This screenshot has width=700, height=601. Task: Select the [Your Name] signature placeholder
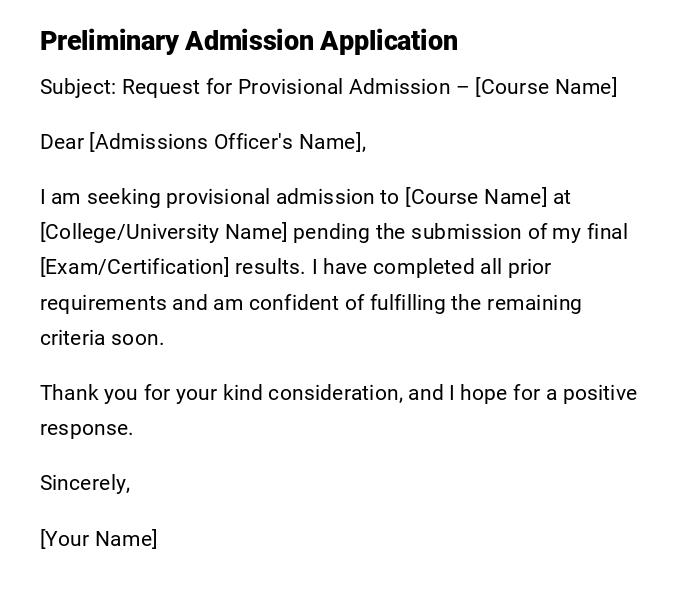[x=98, y=539]
